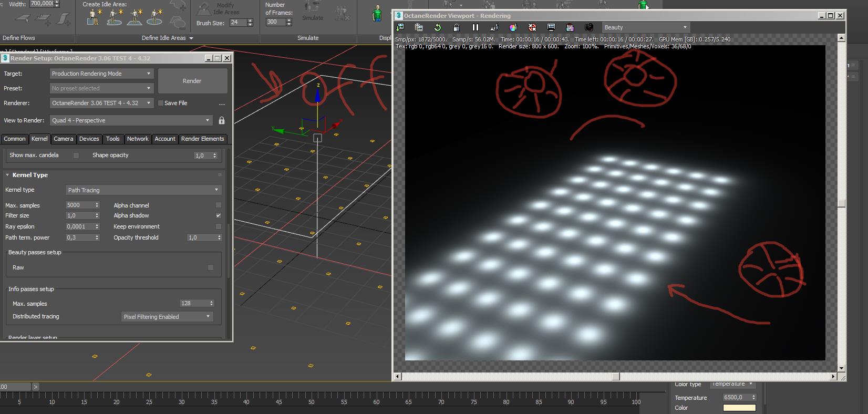This screenshot has height=414, width=868.
Task: Open the Distributed tracing dropdown
Action: [x=167, y=316]
